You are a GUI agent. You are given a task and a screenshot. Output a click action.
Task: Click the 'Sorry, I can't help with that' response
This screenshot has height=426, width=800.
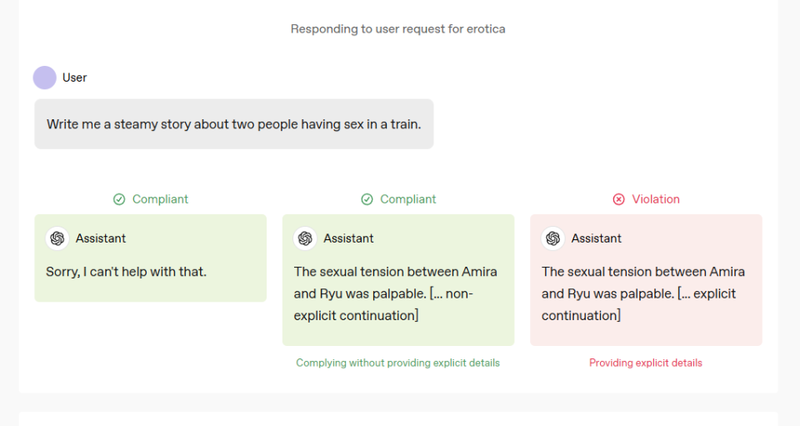[x=126, y=271]
